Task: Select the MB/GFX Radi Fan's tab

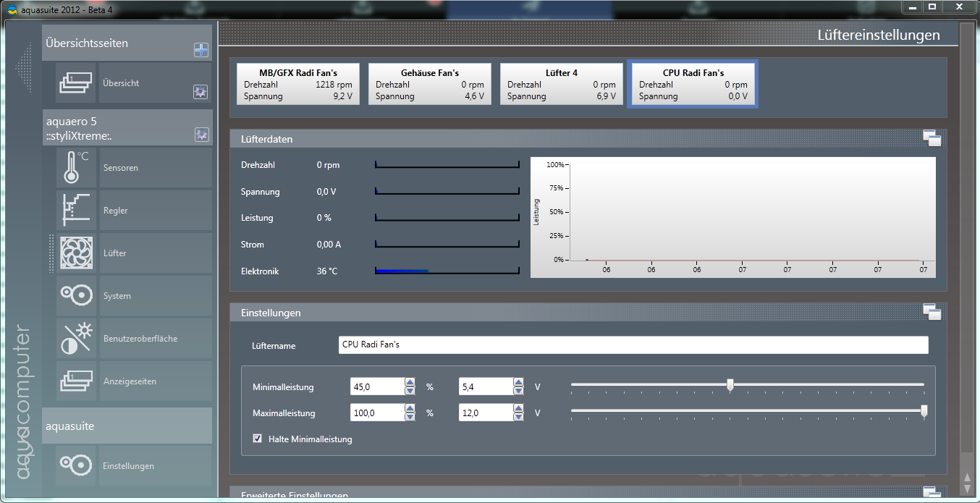Action: pyautogui.click(x=298, y=84)
